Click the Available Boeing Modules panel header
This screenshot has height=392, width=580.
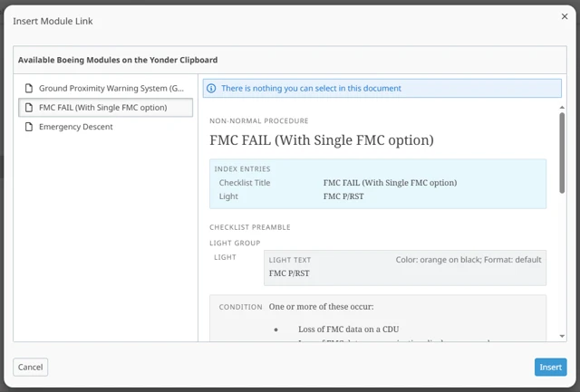[x=118, y=60]
